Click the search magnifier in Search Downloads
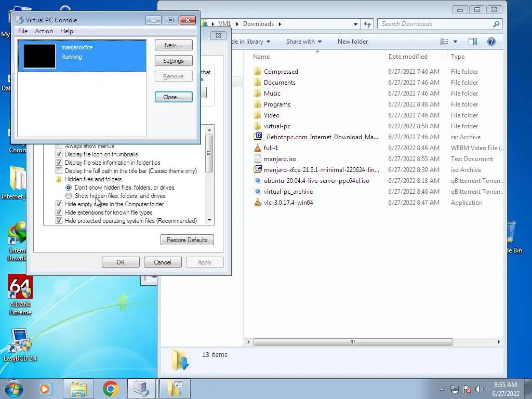532x399 pixels. (x=496, y=24)
